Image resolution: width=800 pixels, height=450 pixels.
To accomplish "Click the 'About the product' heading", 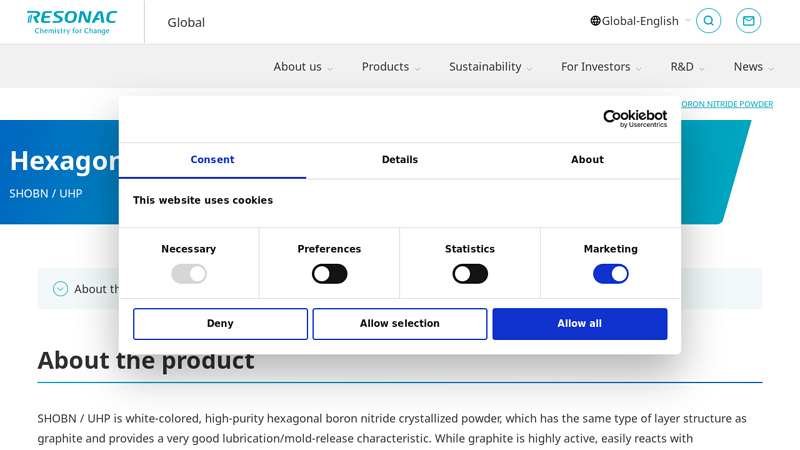I will coord(146,361).
